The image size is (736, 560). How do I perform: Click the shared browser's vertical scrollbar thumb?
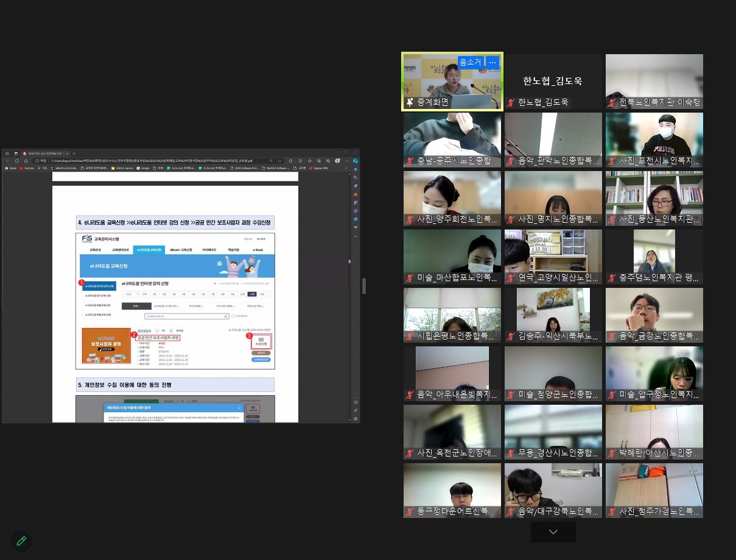(x=349, y=261)
